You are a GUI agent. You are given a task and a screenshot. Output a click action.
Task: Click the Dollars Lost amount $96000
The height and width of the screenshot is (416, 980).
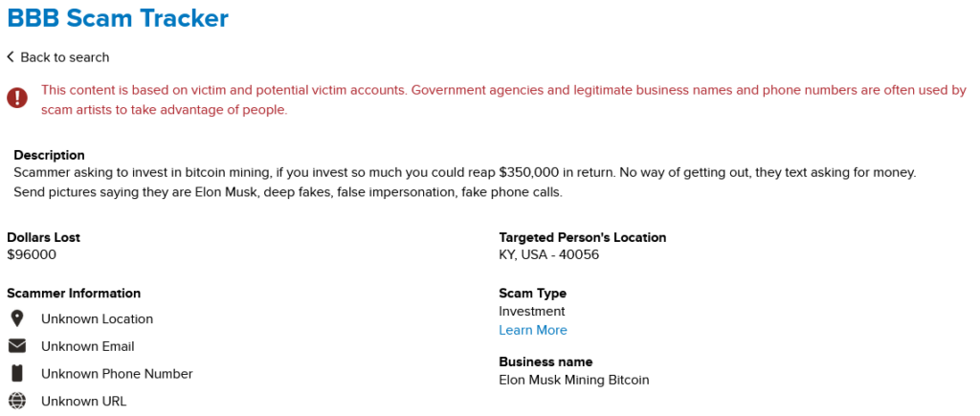point(32,254)
